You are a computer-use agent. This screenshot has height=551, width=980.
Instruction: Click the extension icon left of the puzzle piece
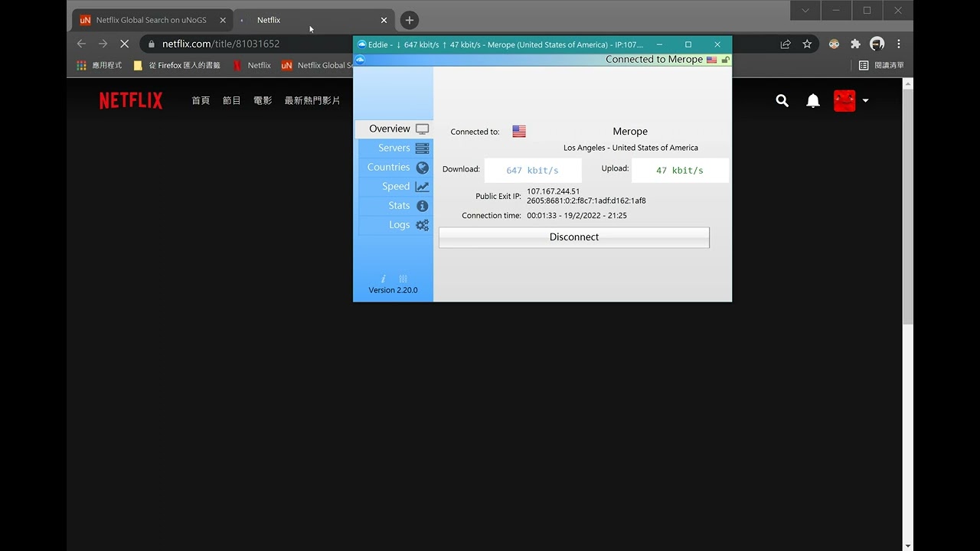(835, 44)
